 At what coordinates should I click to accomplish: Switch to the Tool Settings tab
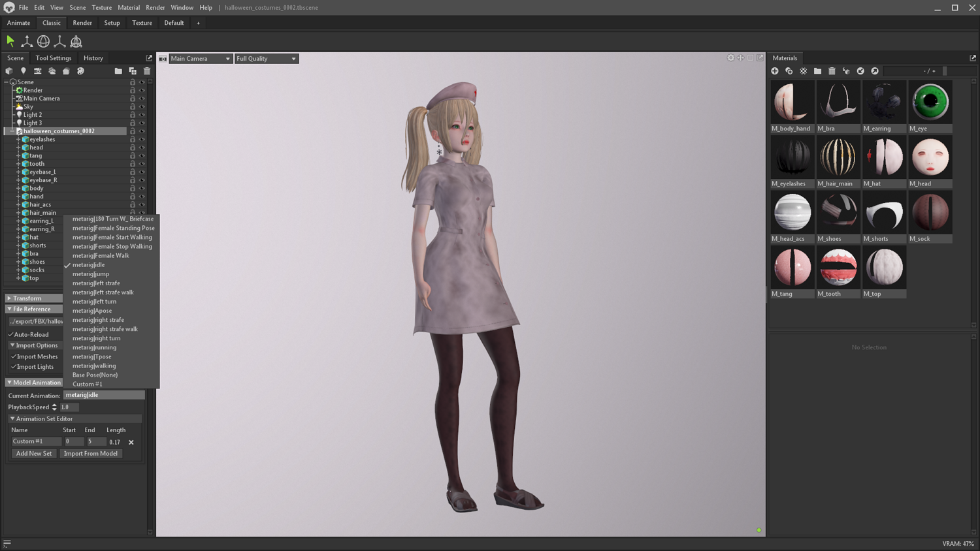(x=54, y=58)
